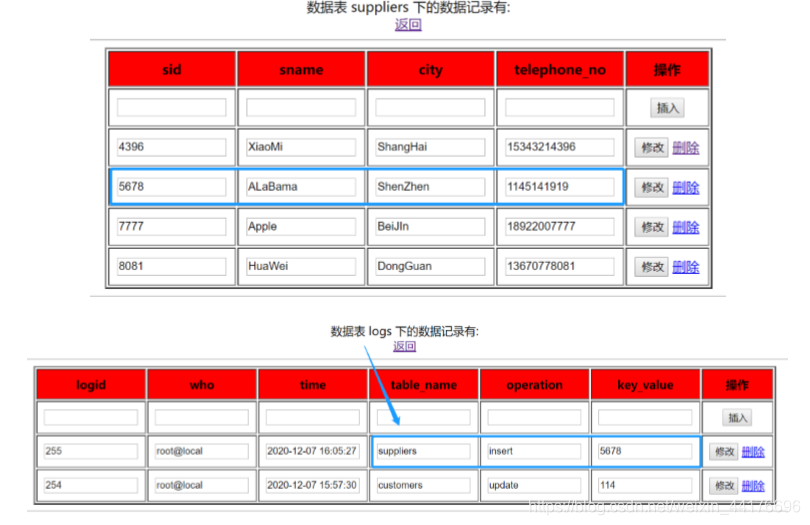Click 删除 link for log 254 row

pos(753,486)
